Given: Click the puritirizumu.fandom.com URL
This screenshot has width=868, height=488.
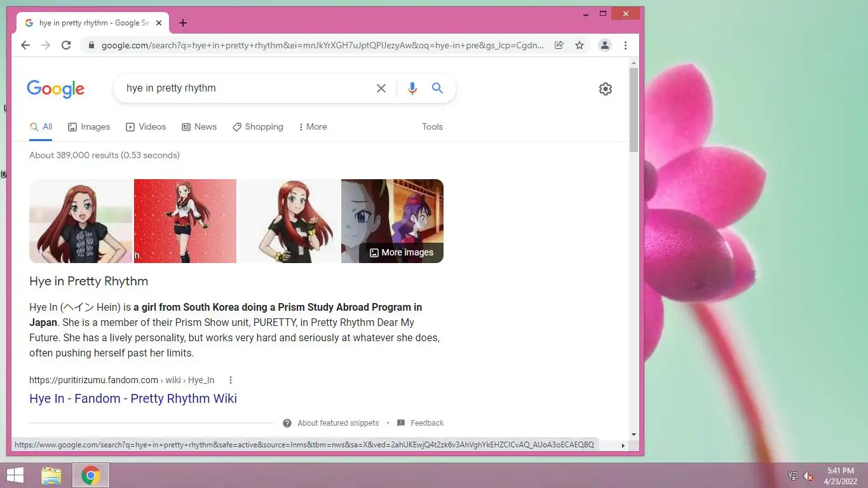Looking at the screenshot, I should coord(121,380).
